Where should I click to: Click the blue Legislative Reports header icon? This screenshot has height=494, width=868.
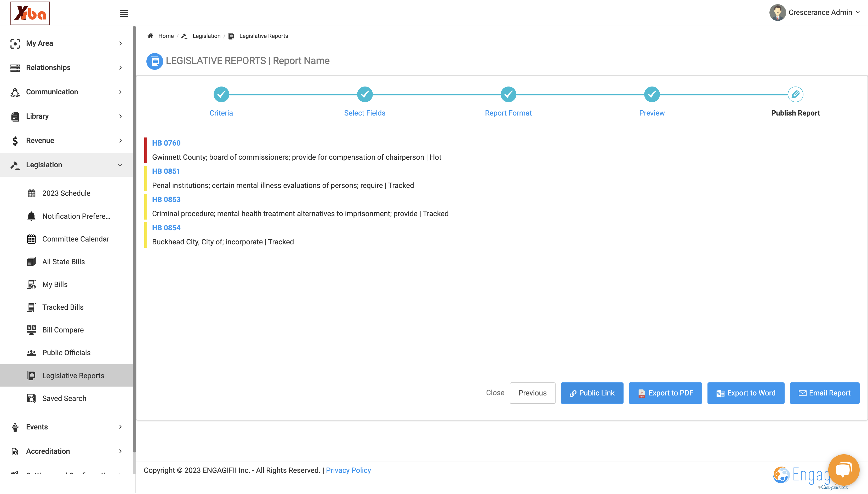[x=155, y=61]
